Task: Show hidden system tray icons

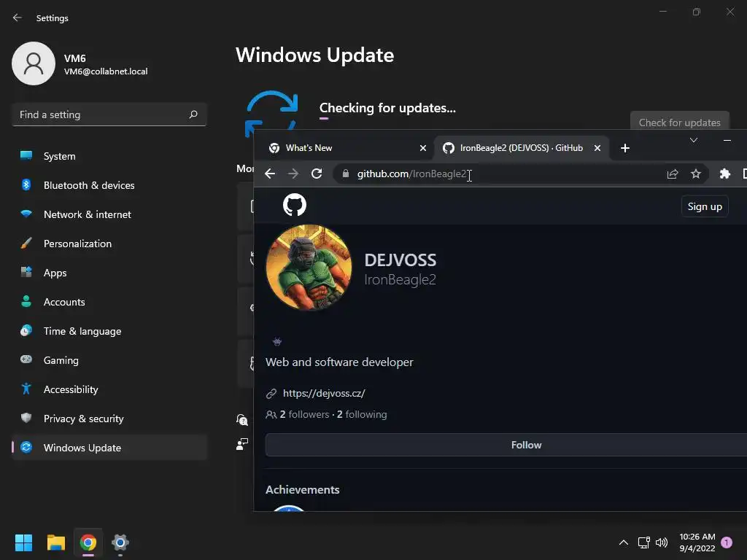Action: tap(623, 542)
